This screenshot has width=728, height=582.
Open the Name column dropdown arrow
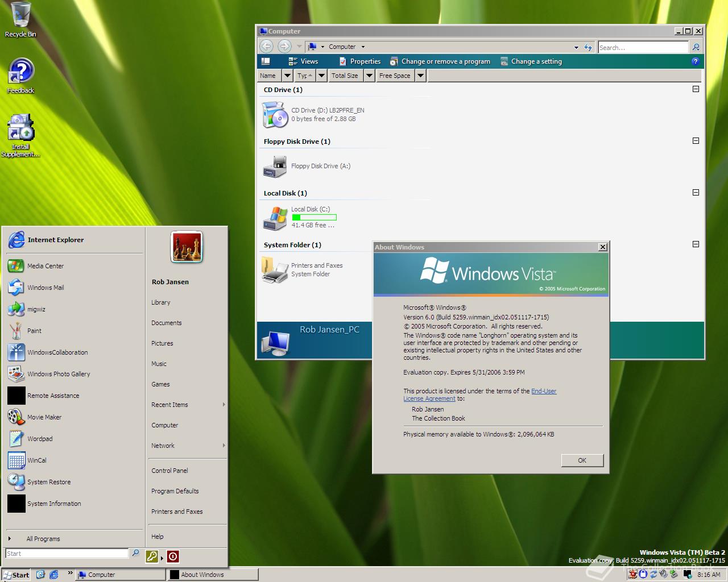(287, 76)
